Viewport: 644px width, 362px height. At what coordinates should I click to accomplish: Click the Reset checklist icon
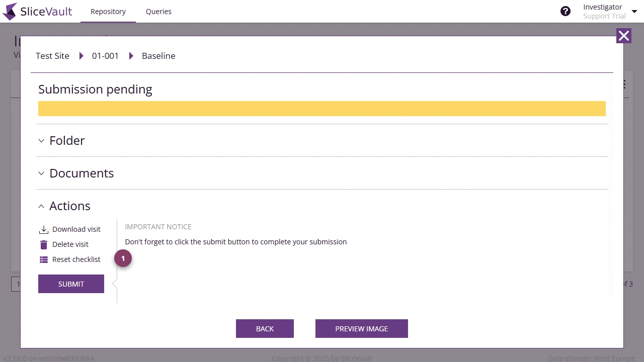44,259
